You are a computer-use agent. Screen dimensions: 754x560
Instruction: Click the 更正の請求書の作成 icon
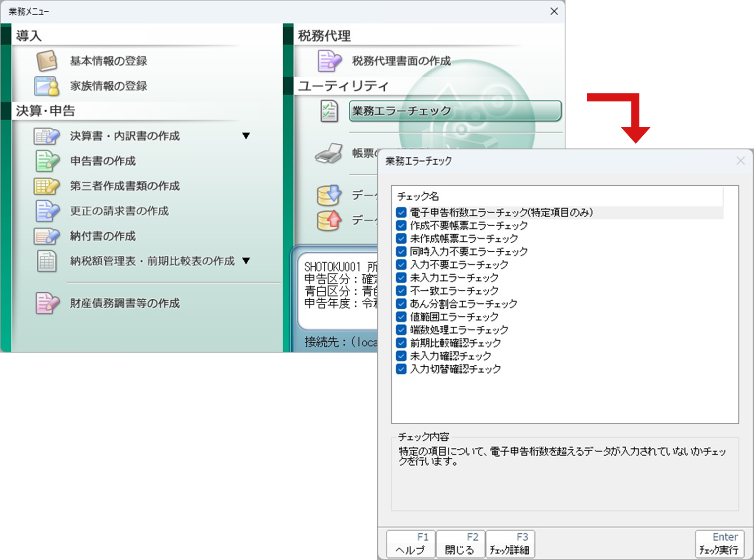pyautogui.click(x=47, y=211)
